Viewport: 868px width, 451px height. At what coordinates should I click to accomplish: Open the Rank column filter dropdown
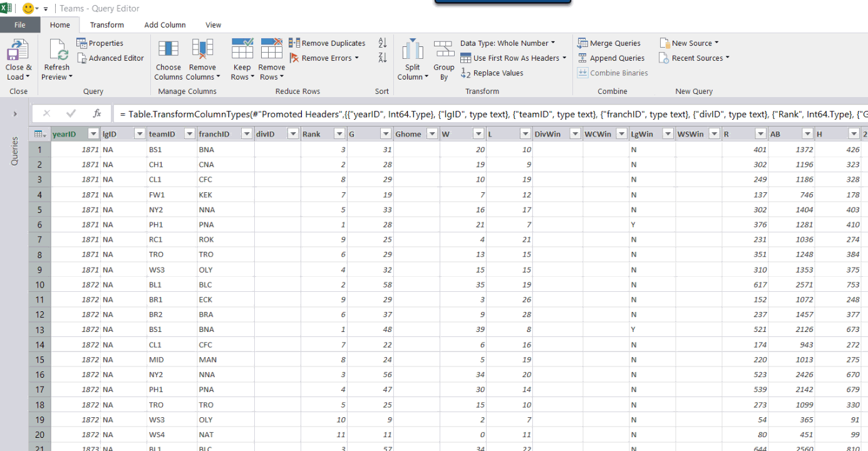[339, 134]
